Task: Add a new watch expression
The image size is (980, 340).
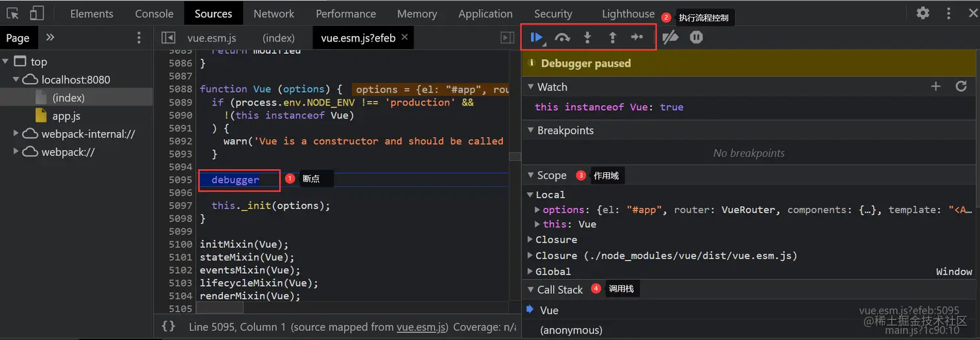Action: (x=935, y=86)
